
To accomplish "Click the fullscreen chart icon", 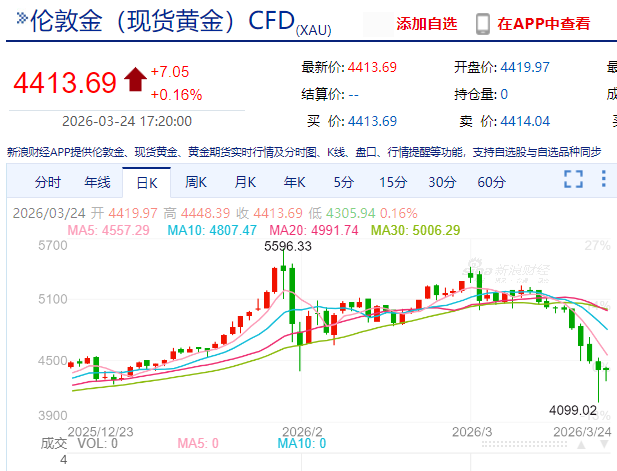I will pos(573,179).
